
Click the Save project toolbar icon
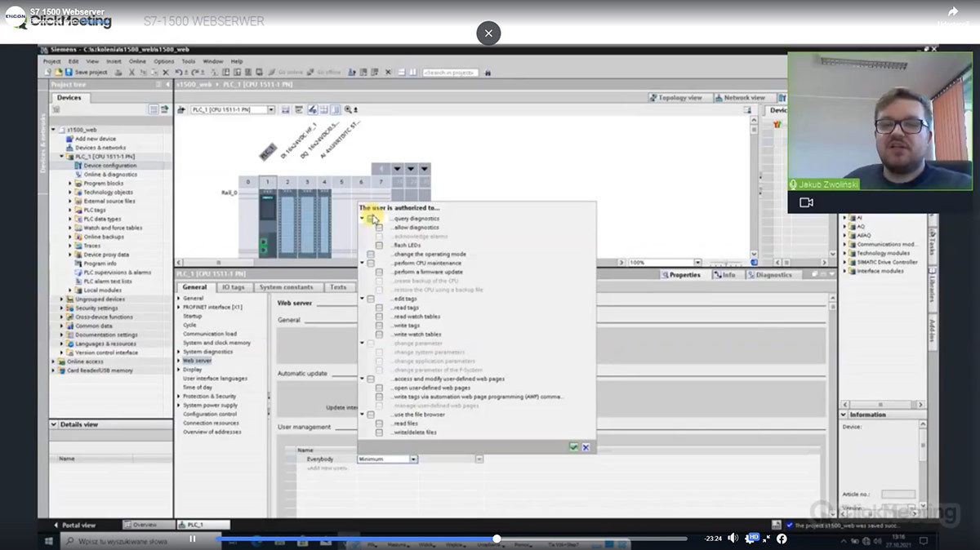coord(69,73)
